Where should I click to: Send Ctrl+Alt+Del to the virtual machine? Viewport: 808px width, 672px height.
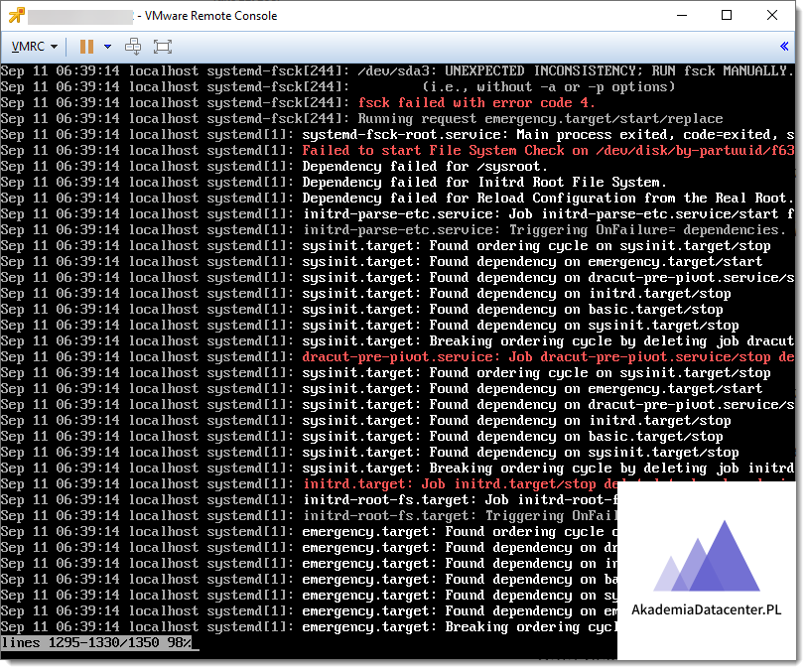(133, 47)
